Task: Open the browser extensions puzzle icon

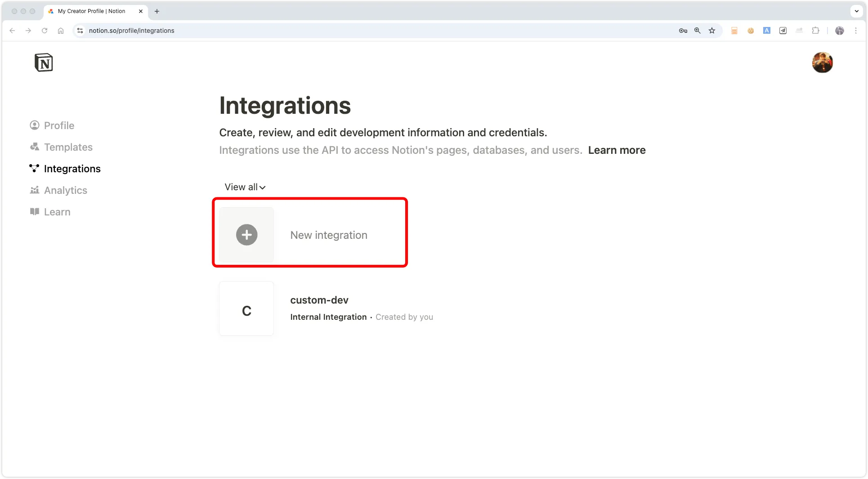Action: pos(815,31)
